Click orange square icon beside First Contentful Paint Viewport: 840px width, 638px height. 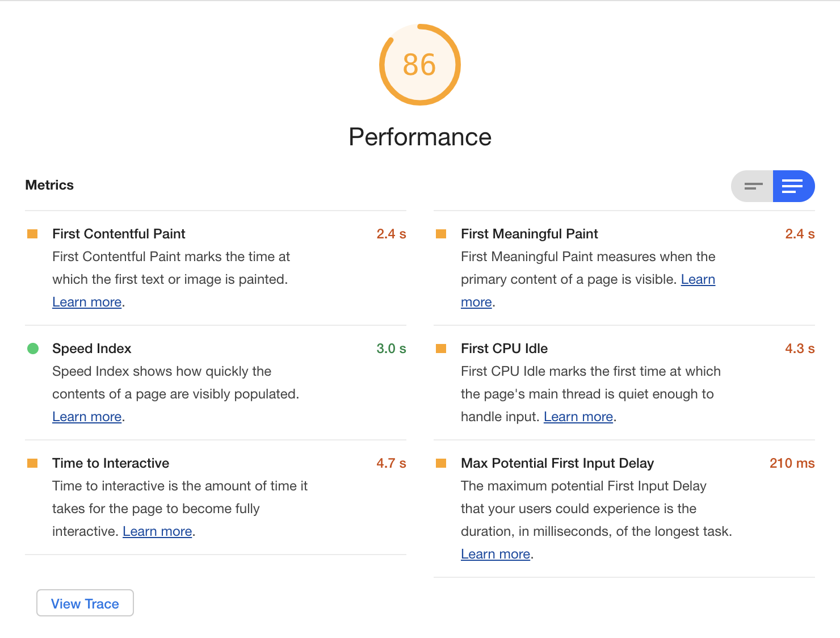32,234
